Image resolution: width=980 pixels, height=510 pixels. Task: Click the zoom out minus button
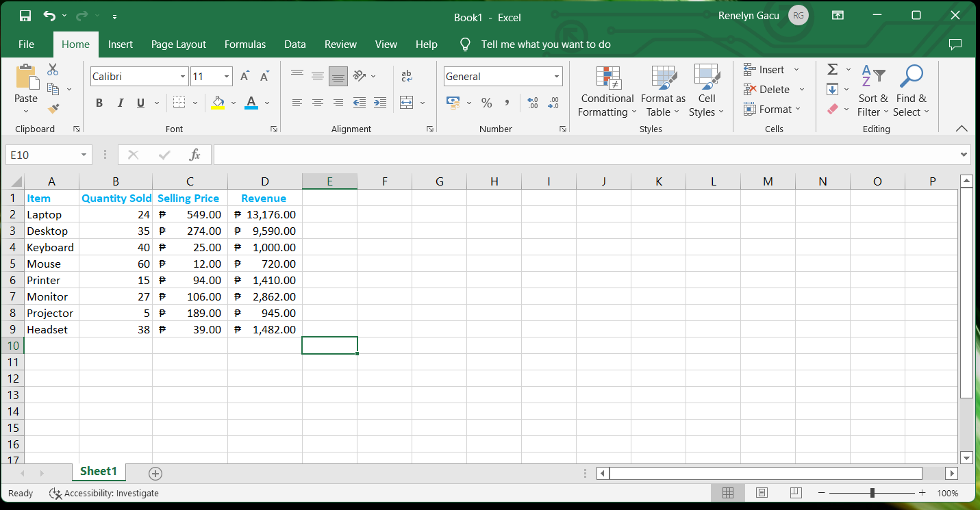tap(822, 493)
